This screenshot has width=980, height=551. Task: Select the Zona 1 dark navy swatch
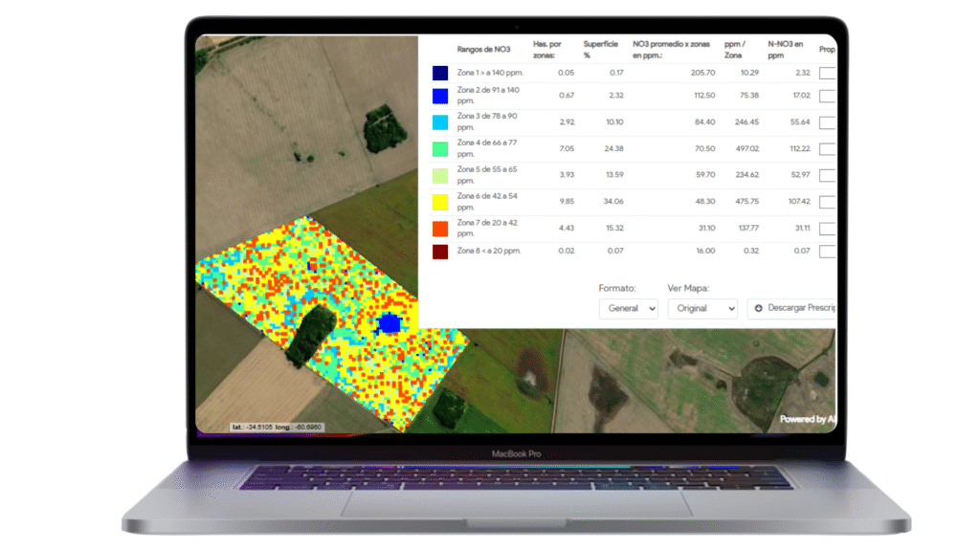click(x=440, y=74)
